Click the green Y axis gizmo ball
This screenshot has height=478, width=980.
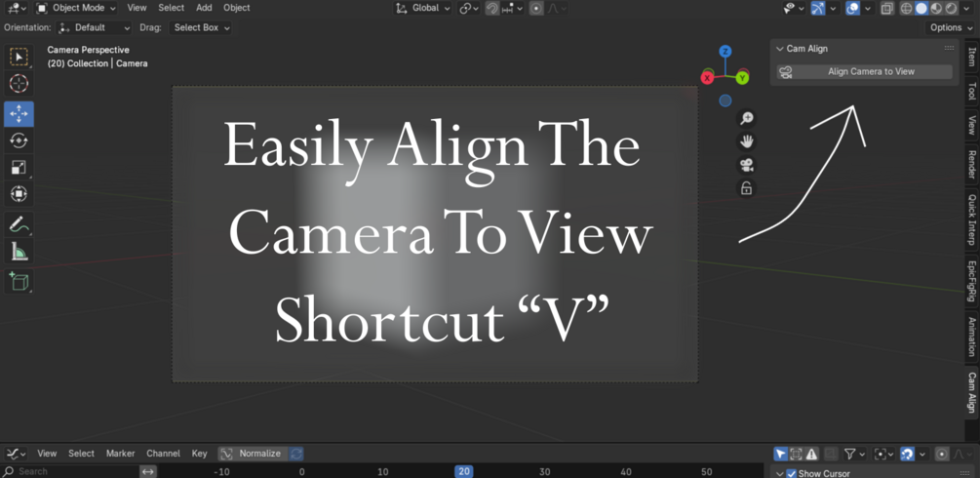tap(742, 78)
